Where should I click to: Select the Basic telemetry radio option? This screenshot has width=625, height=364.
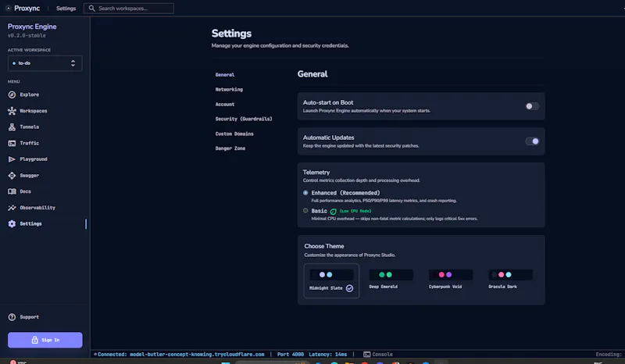point(305,210)
